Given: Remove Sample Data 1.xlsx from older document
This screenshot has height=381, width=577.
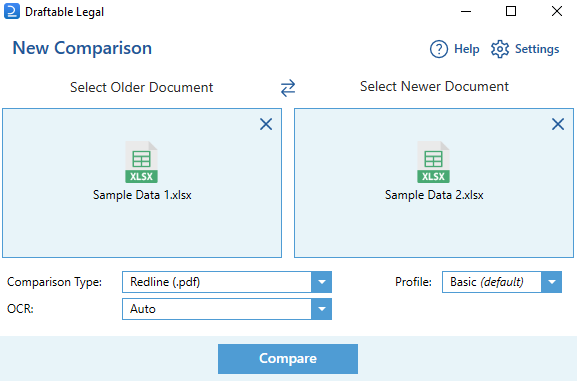Looking at the screenshot, I should (266, 124).
